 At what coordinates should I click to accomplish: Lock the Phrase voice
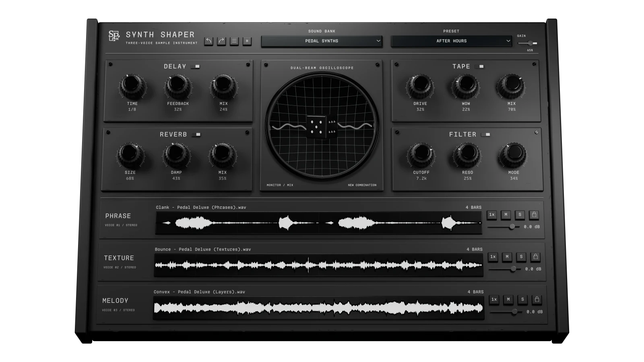[x=534, y=215]
